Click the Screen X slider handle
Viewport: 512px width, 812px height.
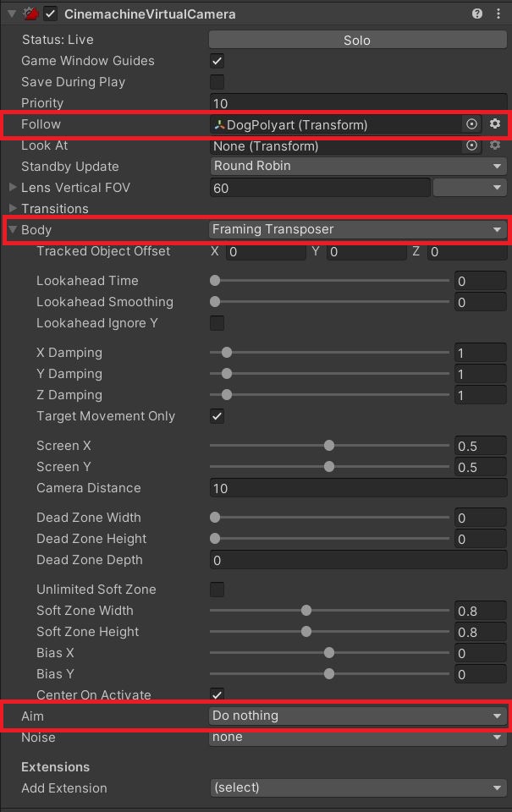[x=329, y=446]
